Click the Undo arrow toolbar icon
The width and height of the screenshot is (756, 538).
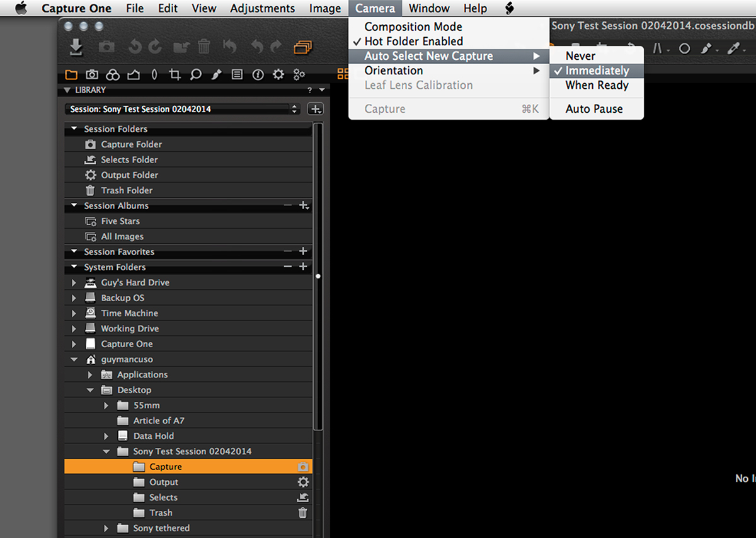point(257,47)
